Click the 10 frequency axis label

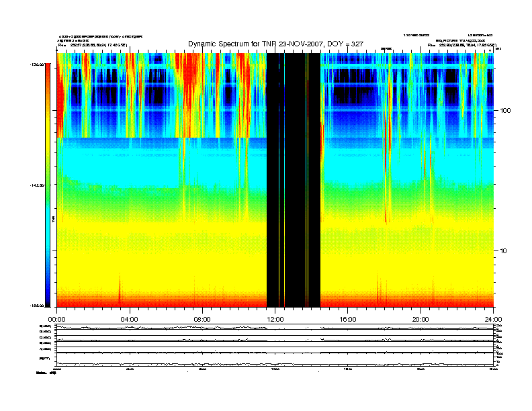click(x=503, y=251)
